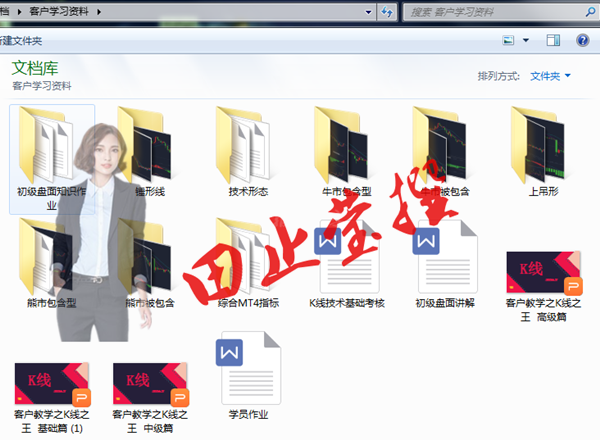Image resolution: width=600 pixels, height=440 pixels.
Task: Select the 初级盘面知识作业 folder
Action: (x=51, y=150)
